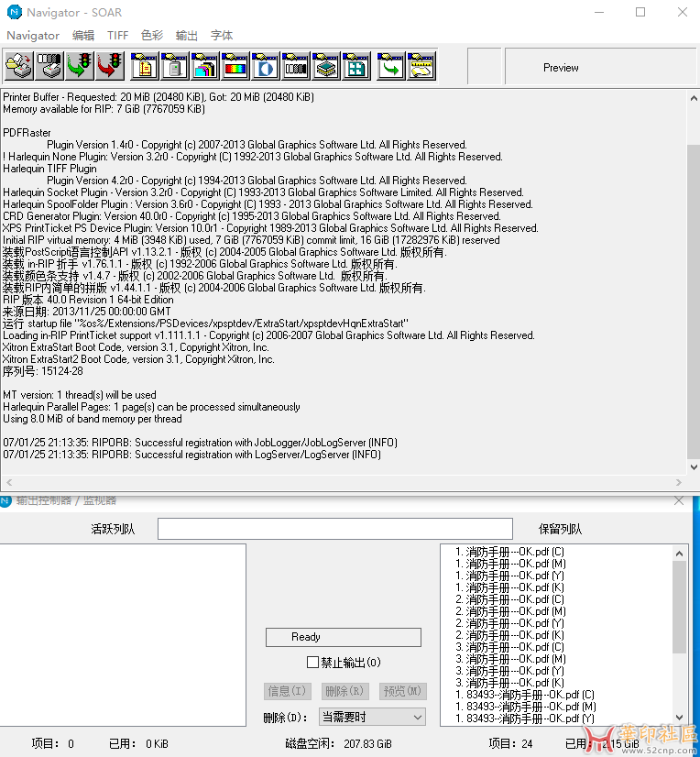
Task: Click the half-circle calibration icon
Action: 265,66
